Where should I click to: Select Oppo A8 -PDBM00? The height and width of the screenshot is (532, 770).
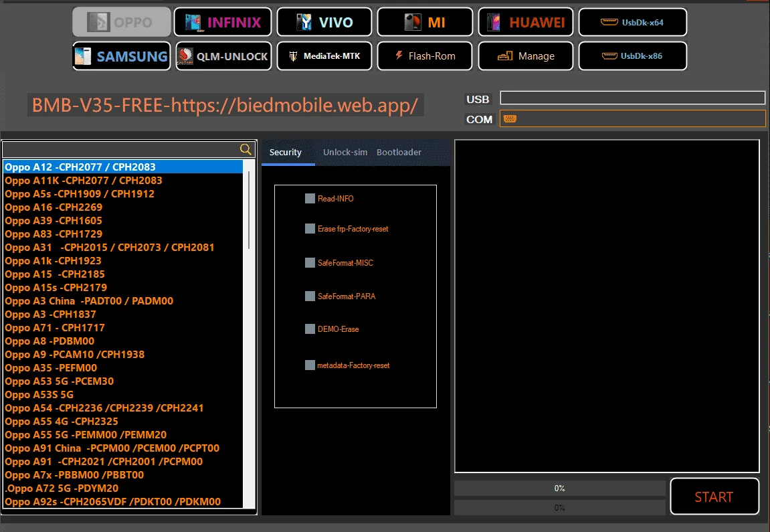coord(123,341)
